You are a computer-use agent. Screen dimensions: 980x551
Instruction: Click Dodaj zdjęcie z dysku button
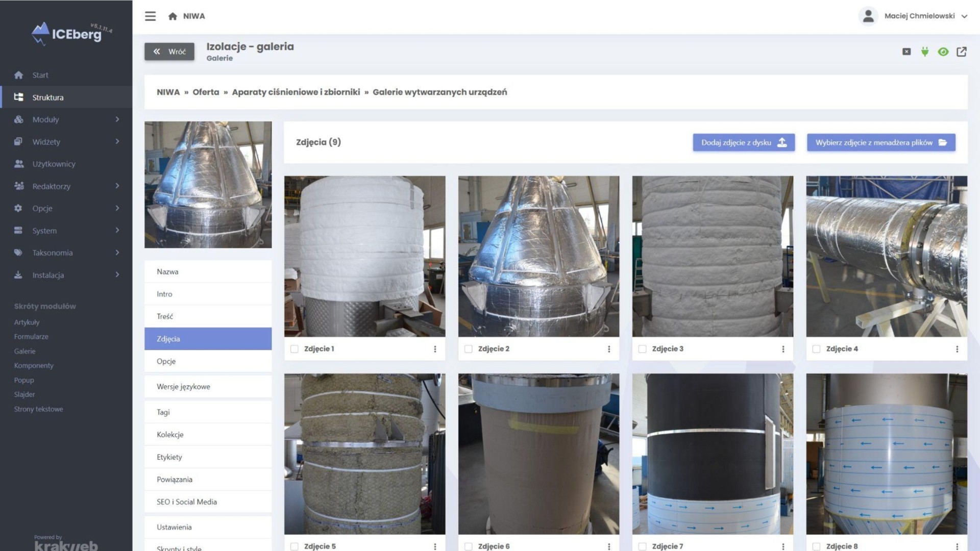pos(743,142)
